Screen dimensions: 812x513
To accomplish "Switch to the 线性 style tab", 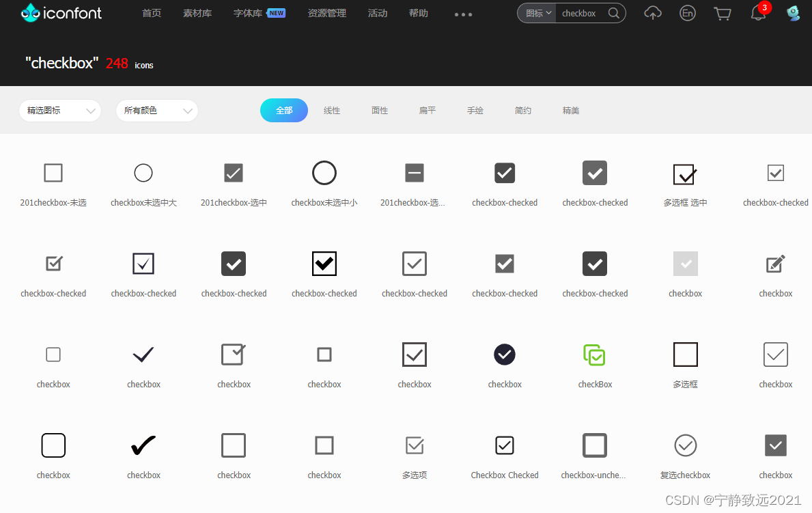I will click(332, 110).
